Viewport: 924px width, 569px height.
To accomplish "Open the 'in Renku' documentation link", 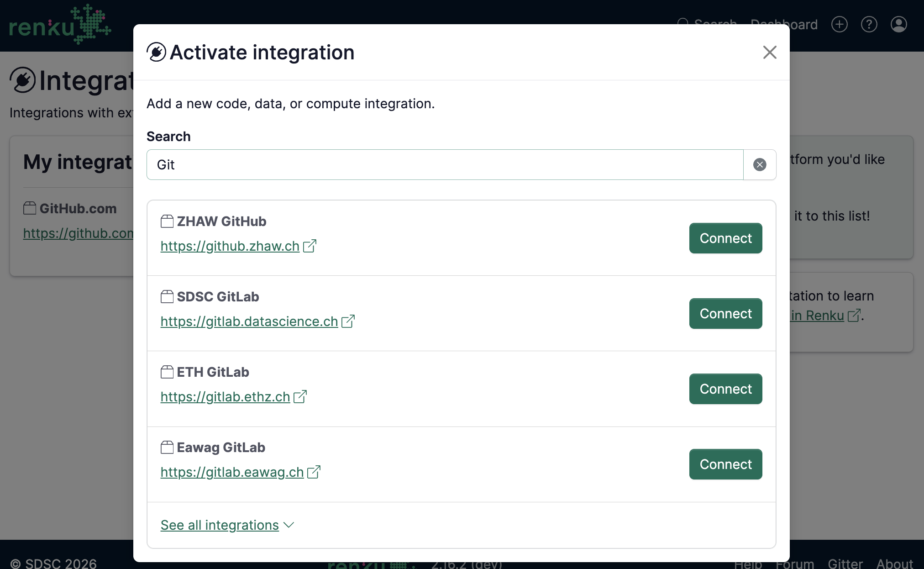I will pos(817,316).
